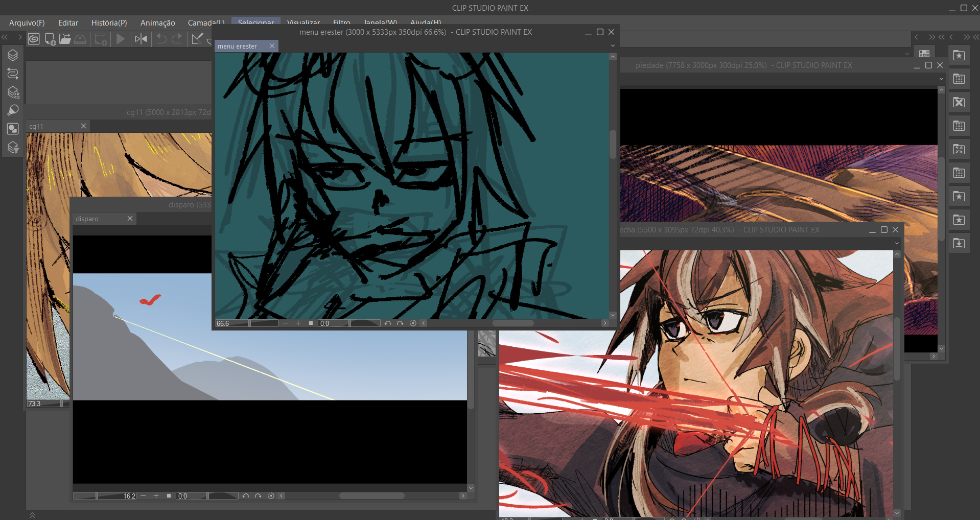
Task: Zoom out on disparo canvas
Action: [x=144, y=496]
